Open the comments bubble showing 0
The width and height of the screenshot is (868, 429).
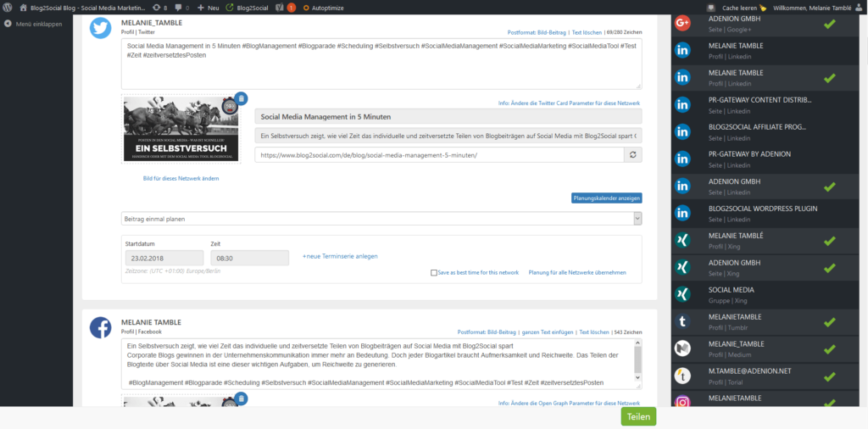(x=178, y=8)
